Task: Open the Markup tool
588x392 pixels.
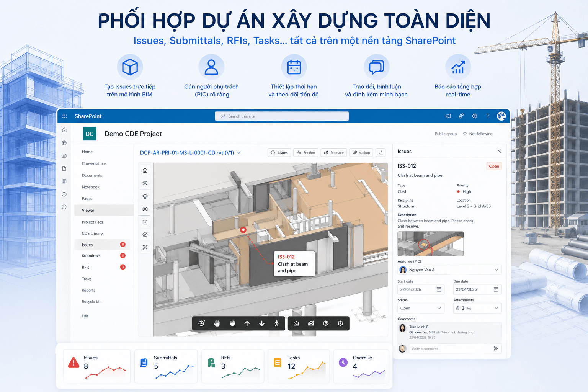Action: coord(361,152)
